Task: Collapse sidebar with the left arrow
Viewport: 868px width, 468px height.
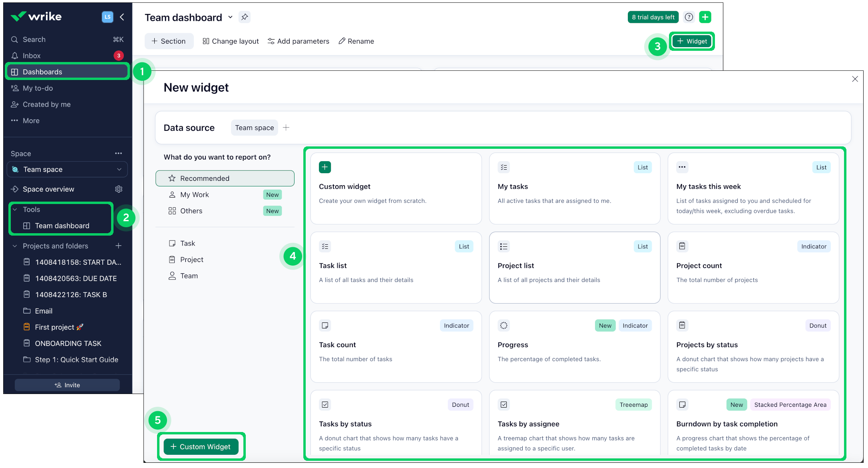Action: (122, 17)
